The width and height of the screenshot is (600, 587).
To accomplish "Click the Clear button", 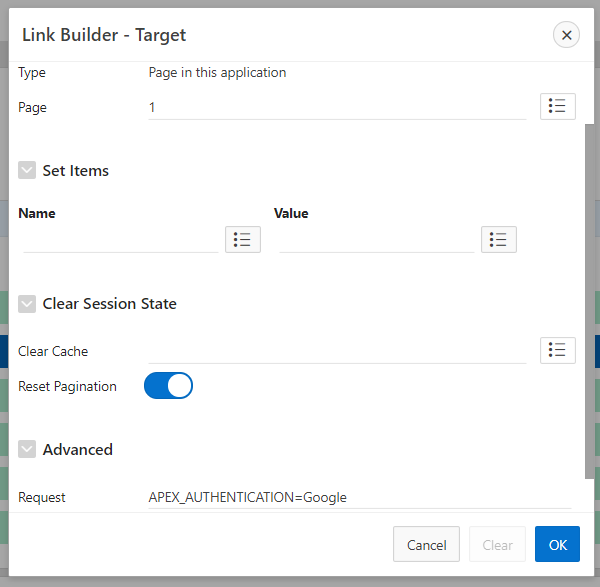I will 497,544.
